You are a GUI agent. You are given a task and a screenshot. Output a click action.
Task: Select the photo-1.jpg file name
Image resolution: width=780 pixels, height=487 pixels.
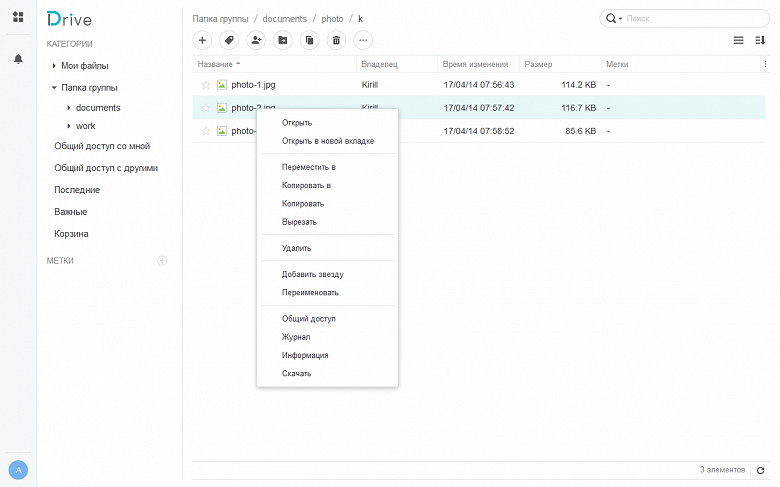(x=253, y=85)
